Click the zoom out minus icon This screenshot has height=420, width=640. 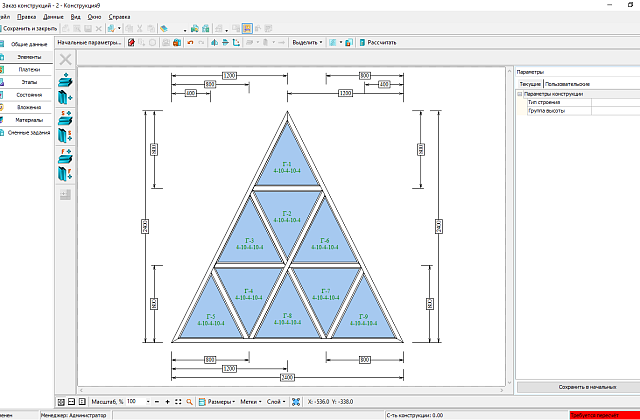(157, 402)
